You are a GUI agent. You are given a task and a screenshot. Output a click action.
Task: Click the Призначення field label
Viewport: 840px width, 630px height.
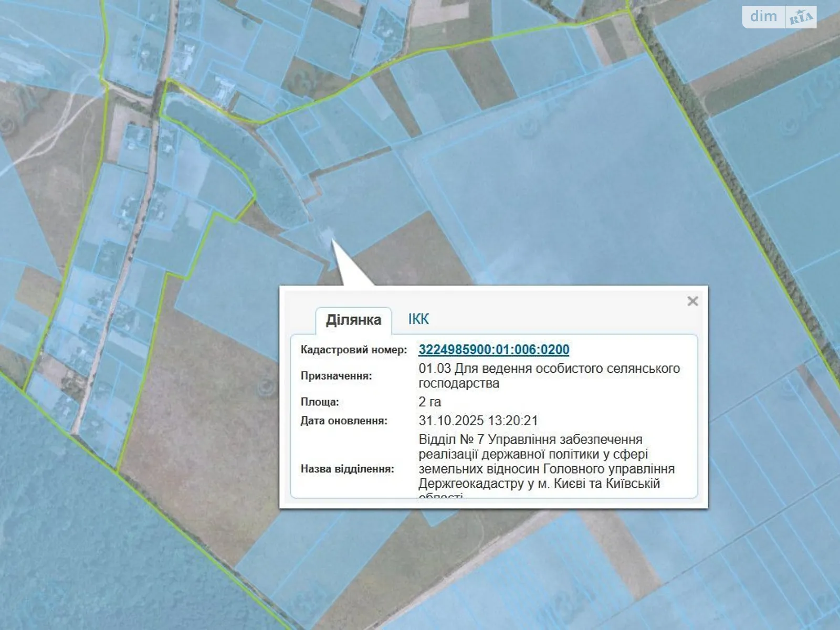(x=336, y=376)
